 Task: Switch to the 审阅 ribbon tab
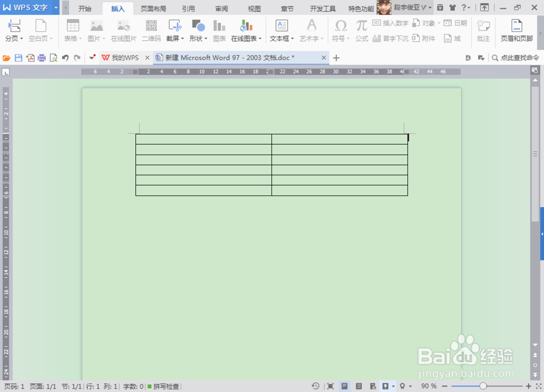click(221, 9)
